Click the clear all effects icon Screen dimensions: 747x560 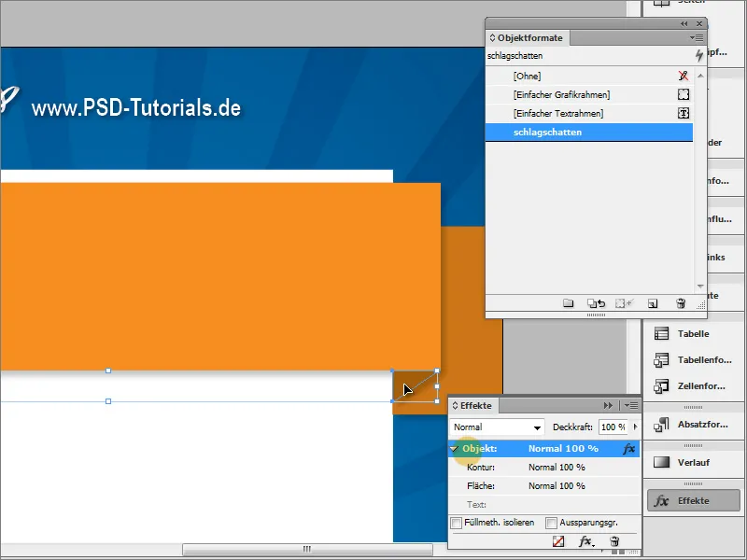(558, 541)
